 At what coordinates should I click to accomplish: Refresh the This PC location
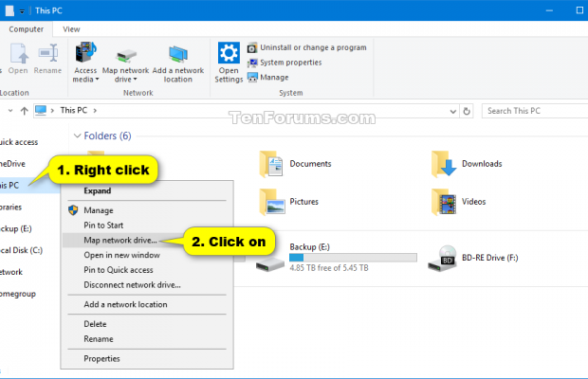tap(467, 111)
